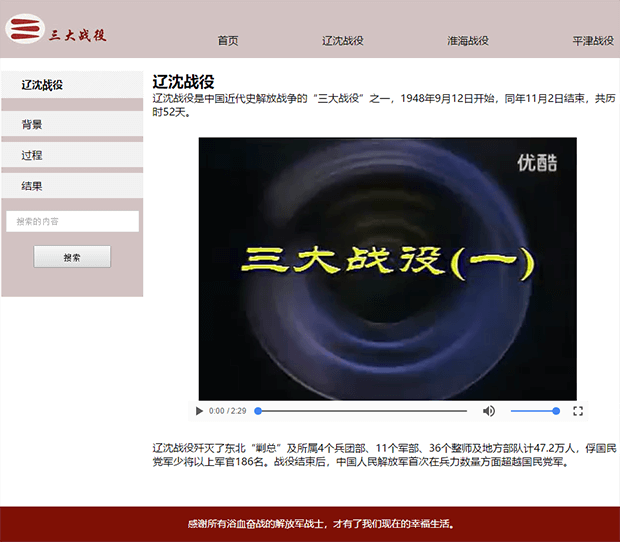
Task: Click the video volume slider
Action: [x=535, y=411]
